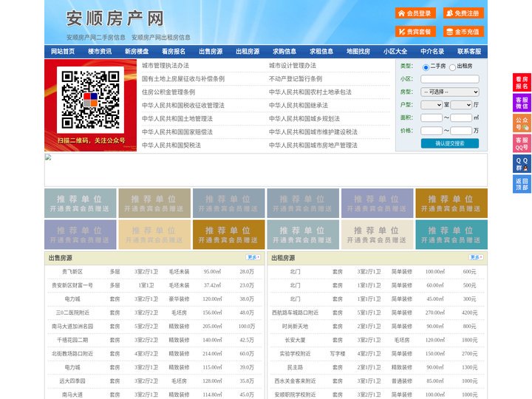This screenshot has width=532, height=399.
Task: Open the 住房公积金管理条例 link
Action: tap(168, 92)
